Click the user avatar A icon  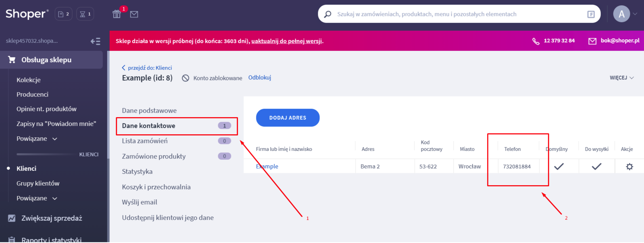pyautogui.click(x=621, y=14)
